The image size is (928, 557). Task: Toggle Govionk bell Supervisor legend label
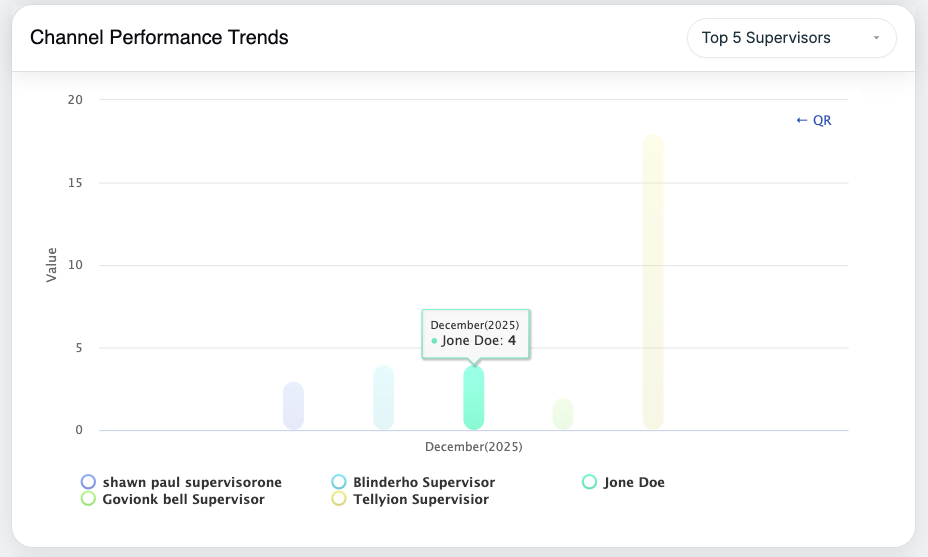click(x=183, y=499)
